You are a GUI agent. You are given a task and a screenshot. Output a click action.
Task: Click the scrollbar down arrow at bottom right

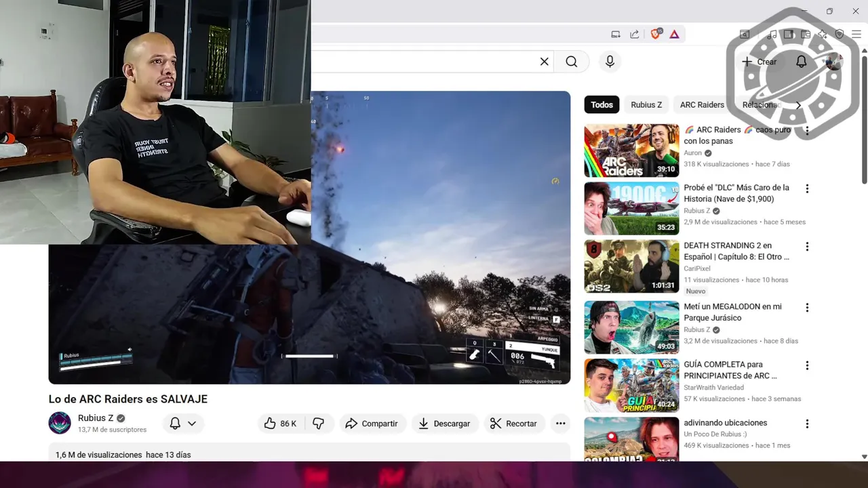[x=863, y=457]
